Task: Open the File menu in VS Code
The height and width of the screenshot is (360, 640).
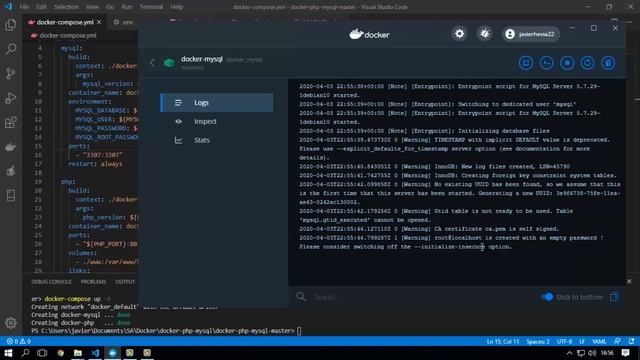Action: (24, 7)
